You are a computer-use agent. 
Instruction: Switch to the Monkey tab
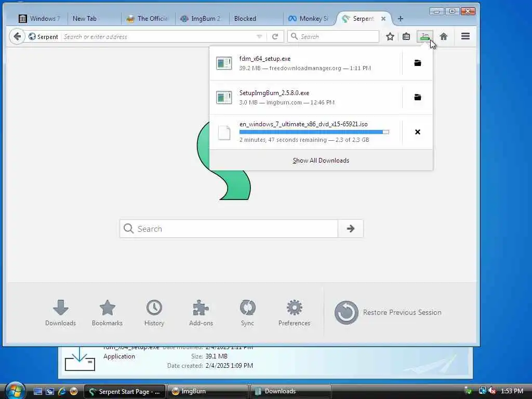pos(310,19)
